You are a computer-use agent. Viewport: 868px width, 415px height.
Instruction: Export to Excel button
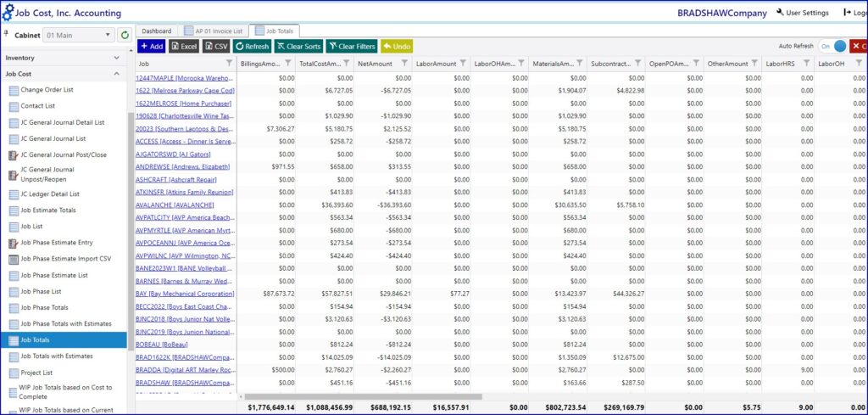pos(184,47)
